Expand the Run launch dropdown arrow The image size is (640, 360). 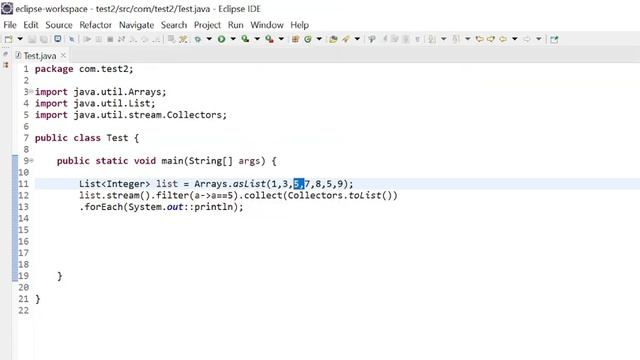233,39
